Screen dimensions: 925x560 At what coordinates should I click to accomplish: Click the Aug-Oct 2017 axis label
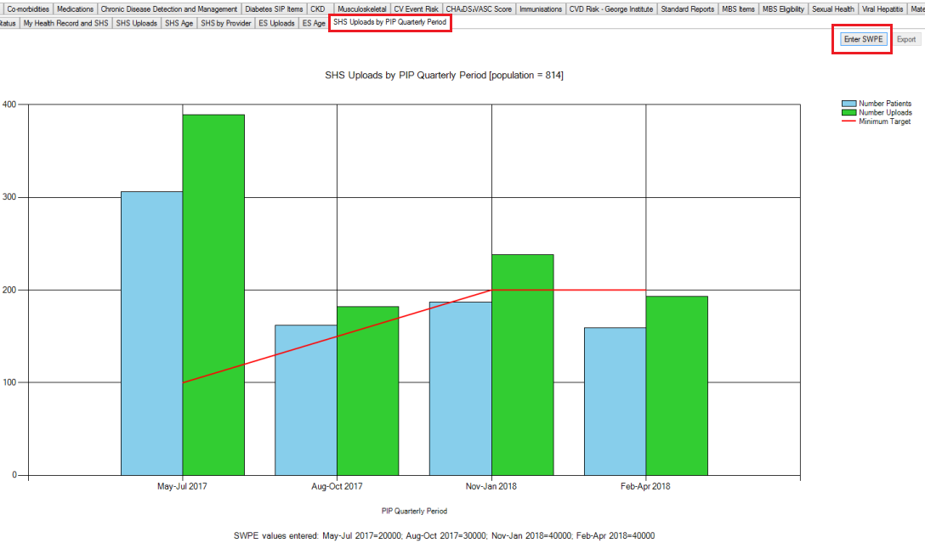point(337,486)
